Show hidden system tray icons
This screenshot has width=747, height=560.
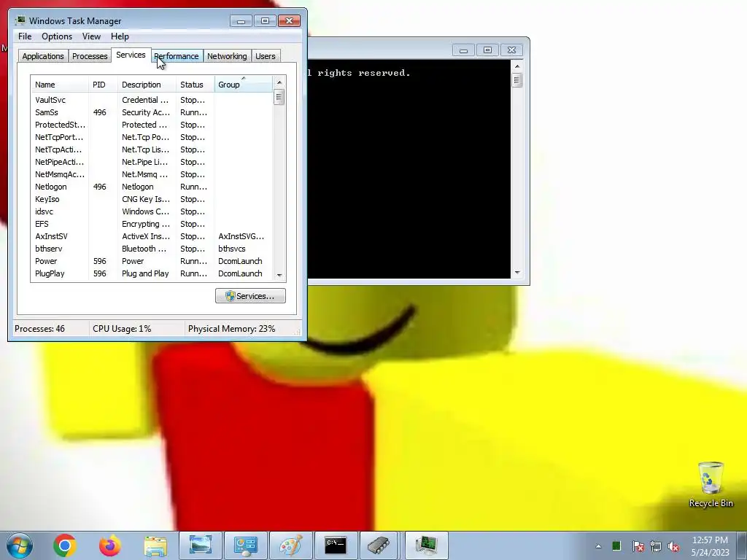click(x=598, y=546)
